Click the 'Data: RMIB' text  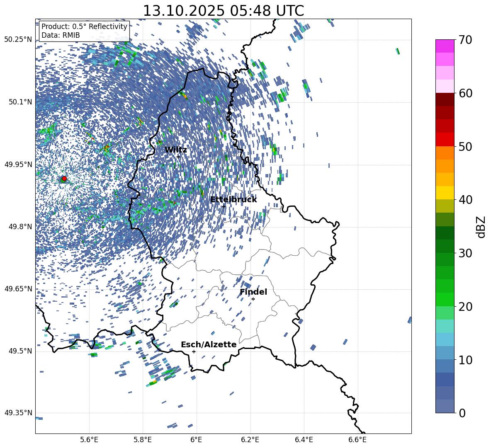tap(61, 35)
